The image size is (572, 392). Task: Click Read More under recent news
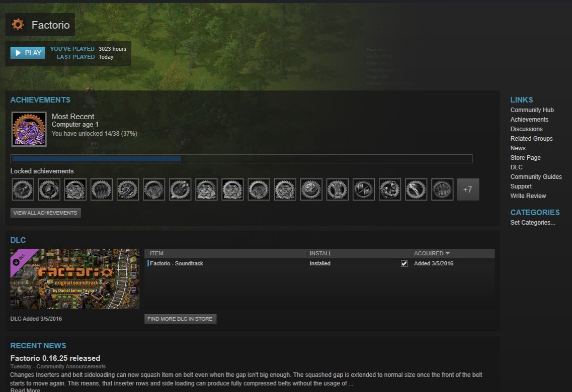point(25,390)
